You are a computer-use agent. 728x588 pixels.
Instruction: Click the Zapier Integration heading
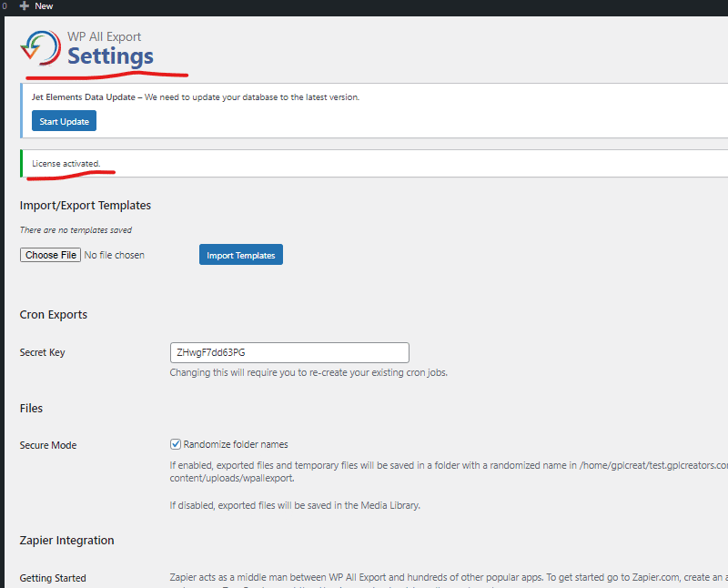[x=66, y=540]
